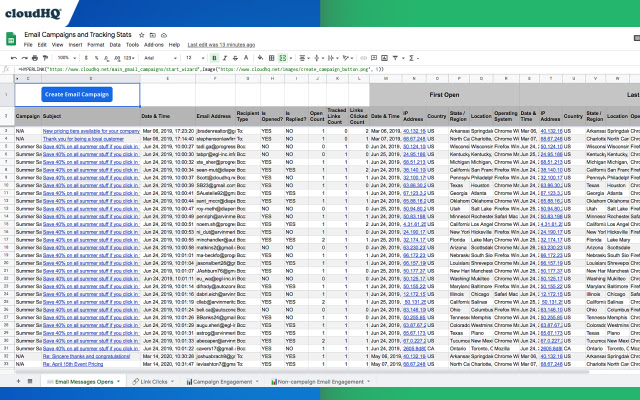Image resolution: width=640 pixels, height=400 pixels.
Task: Open the zoom level 100% dropdown
Action: (61, 57)
